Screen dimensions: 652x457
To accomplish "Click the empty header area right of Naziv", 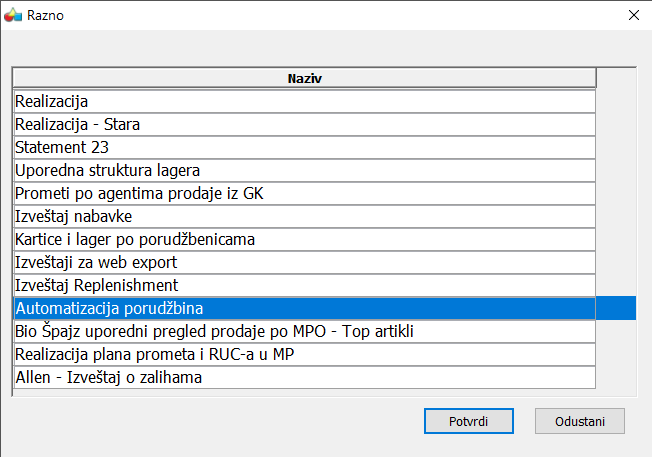I will [x=615, y=78].
